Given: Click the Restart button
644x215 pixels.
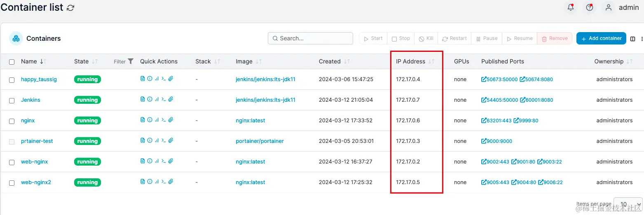Looking at the screenshot, I should click(x=454, y=38).
